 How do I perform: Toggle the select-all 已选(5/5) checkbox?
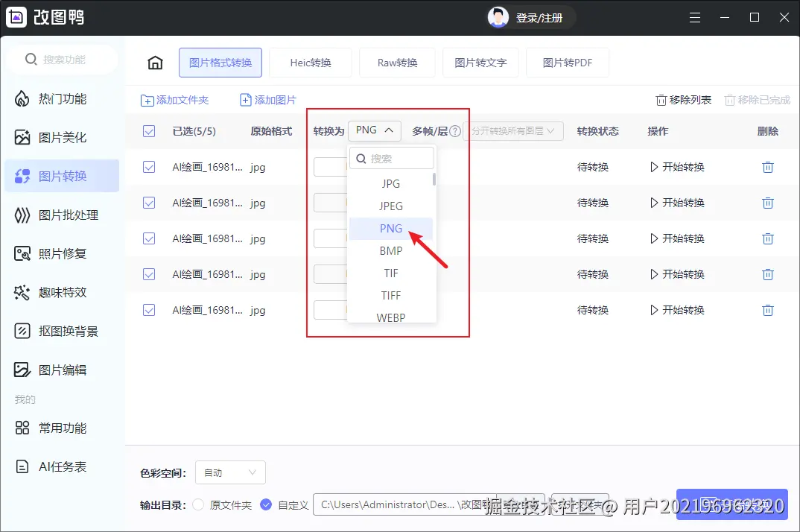pos(149,131)
